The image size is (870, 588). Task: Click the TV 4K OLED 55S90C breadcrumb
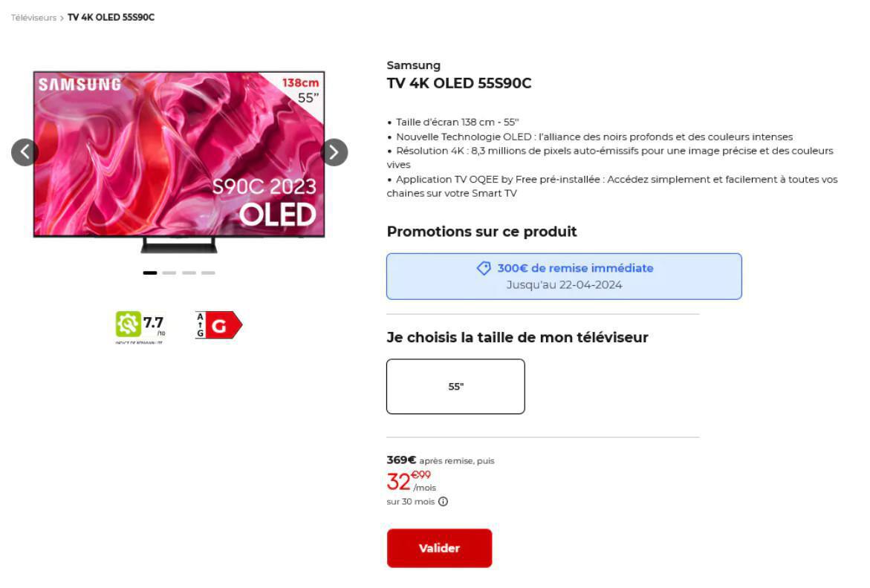point(110,18)
